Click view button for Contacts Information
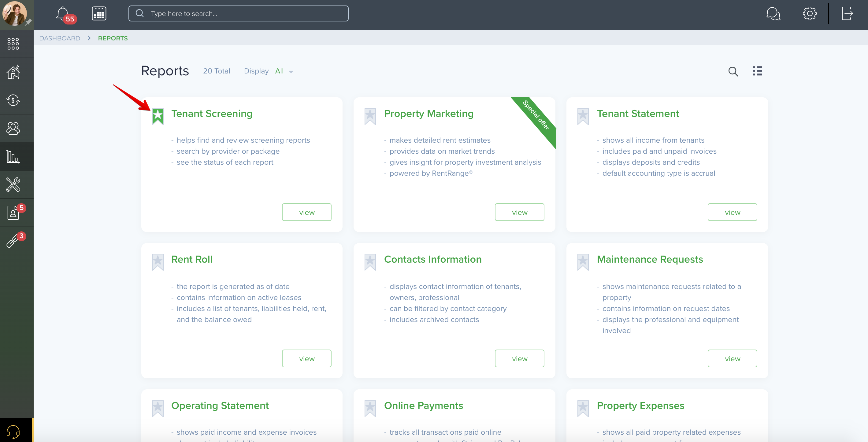868x442 pixels. [x=519, y=358]
